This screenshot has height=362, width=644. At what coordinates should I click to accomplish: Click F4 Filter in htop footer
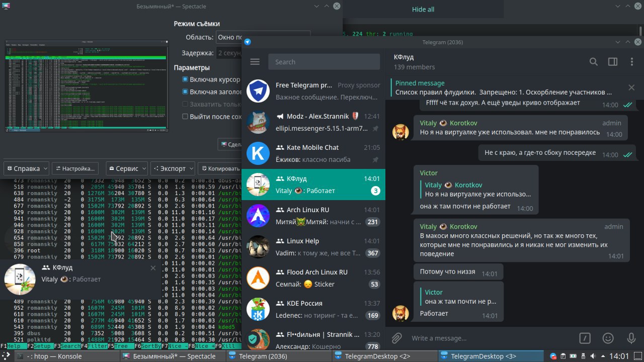94,346
